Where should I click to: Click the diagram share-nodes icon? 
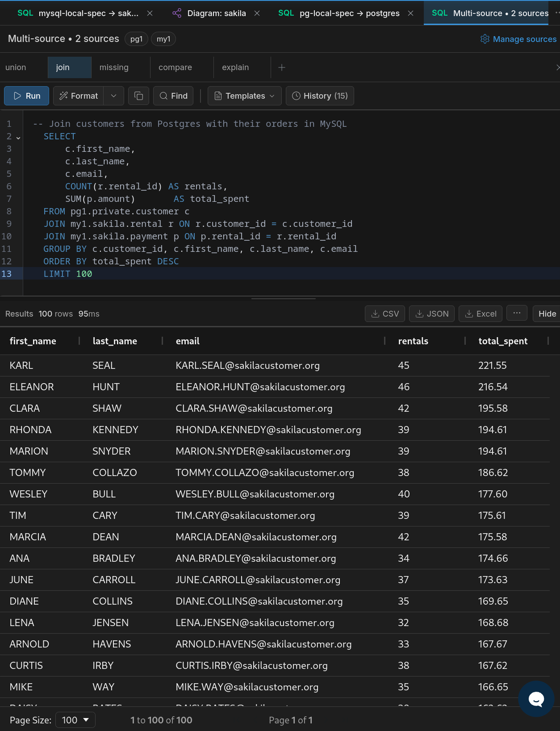coord(177,13)
